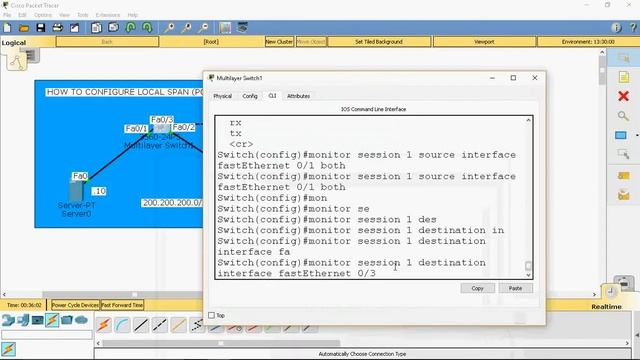Click the [Root] navigation button

tap(211, 42)
